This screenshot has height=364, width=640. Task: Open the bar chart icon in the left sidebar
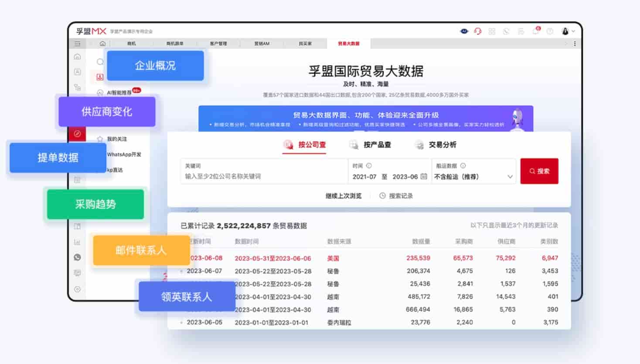pyautogui.click(x=78, y=242)
